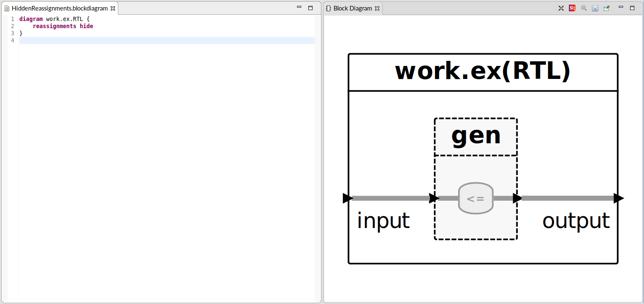Viewport: 644px width, 304px height.
Task: Click the 'diagram' keyword in line 1
Action: 31,19
